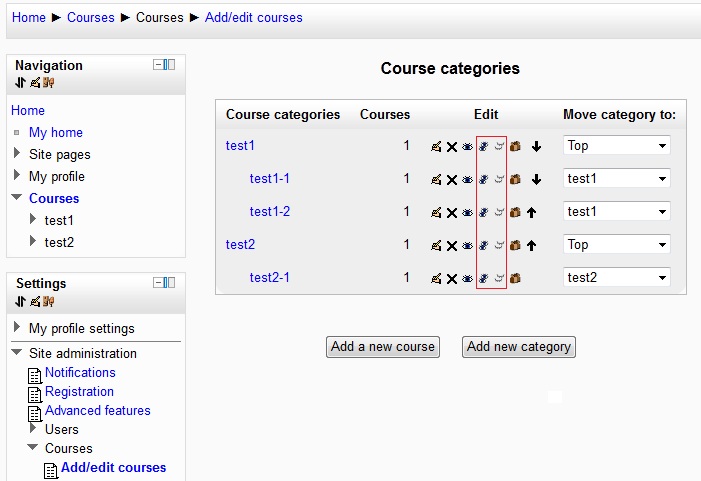Dock the Navigation block to side
Screen dimensions: 701x481
(x=169, y=65)
